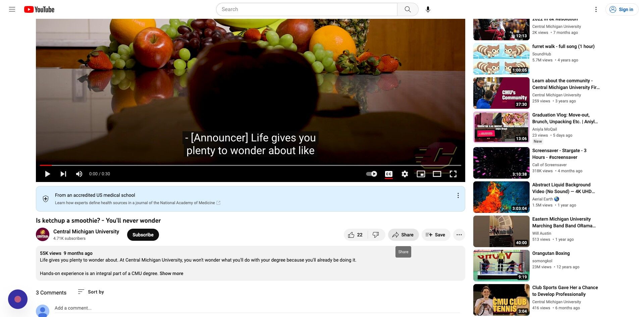Open CMU Club Tennis video thumbnail
Image resolution: width=644 pixels, height=317 pixels.
(x=501, y=300)
